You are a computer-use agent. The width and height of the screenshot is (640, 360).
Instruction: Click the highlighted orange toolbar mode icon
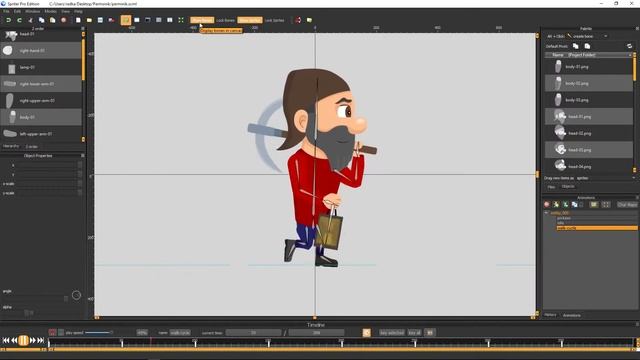click(x=126, y=20)
